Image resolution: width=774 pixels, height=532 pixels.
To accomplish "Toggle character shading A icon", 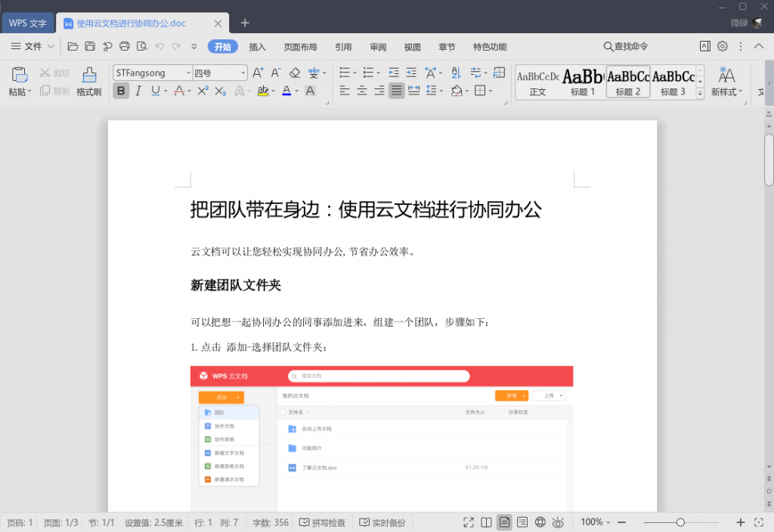I will 310,91.
